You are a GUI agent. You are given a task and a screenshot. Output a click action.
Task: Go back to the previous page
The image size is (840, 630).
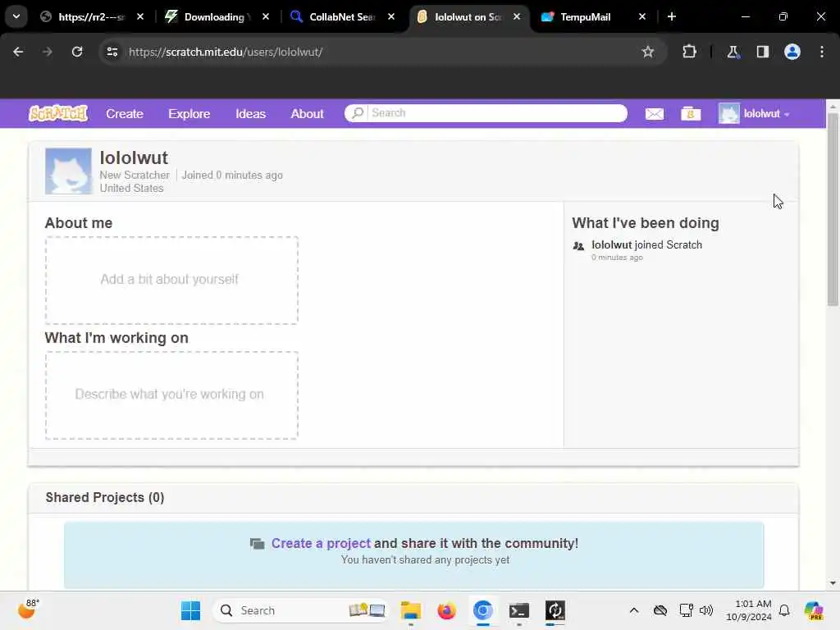[18, 52]
